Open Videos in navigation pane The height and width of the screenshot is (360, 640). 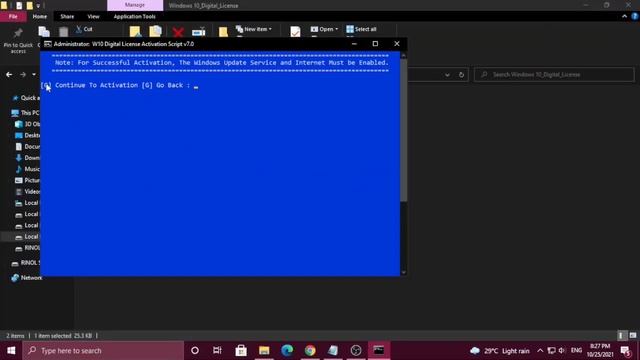coord(27,191)
